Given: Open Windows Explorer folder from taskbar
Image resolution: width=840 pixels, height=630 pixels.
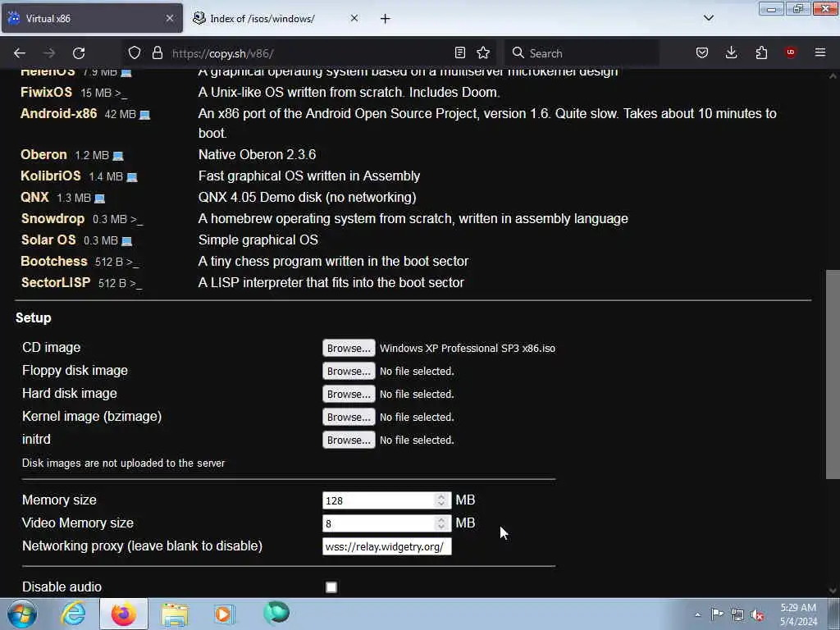Looking at the screenshot, I should click(x=176, y=614).
